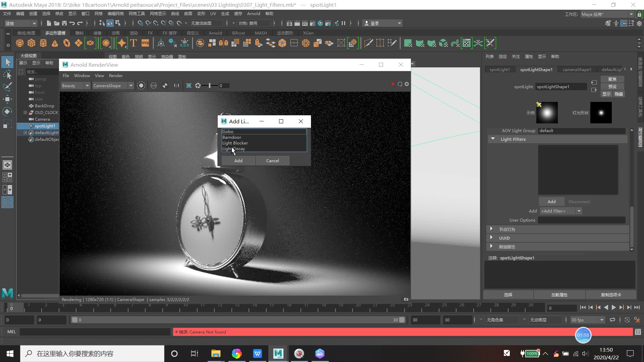Viewport: 644px width, 362px height.
Task: Click the Add Filter dropdown arrow
Action: [579, 211]
